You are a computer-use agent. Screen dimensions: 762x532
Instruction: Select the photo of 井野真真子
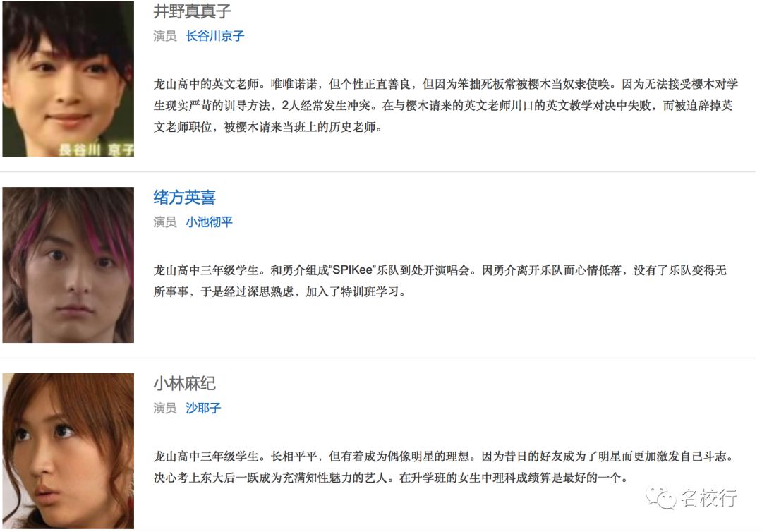(x=68, y=79)
